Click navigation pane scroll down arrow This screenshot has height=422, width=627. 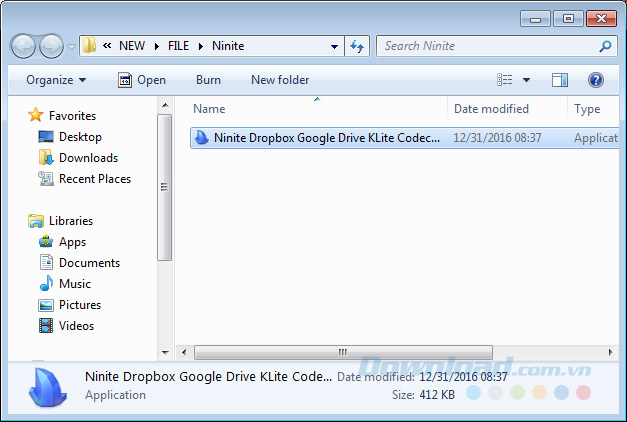[165, 352]
